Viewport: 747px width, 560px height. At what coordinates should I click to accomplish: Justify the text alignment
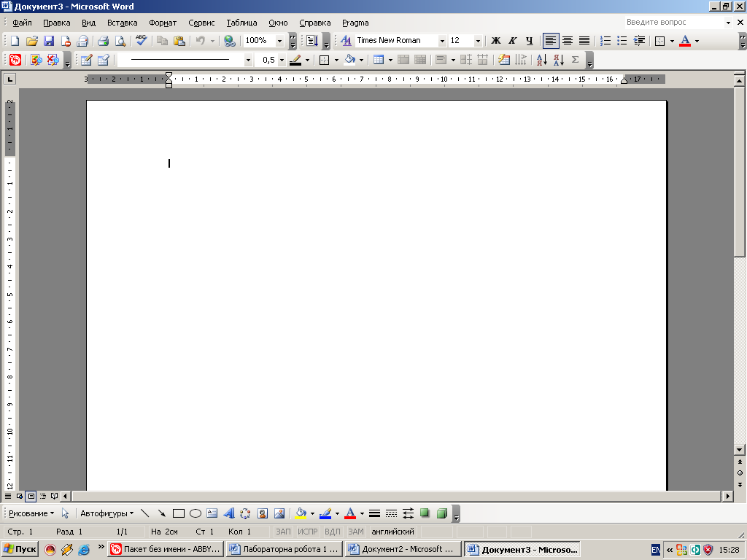(584, 41)
